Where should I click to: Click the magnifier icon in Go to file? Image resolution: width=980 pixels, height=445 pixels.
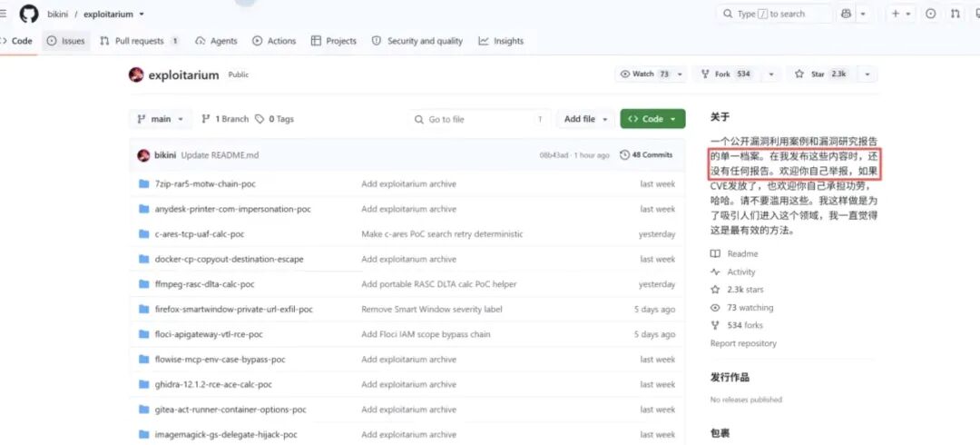[x=418, y=120]
